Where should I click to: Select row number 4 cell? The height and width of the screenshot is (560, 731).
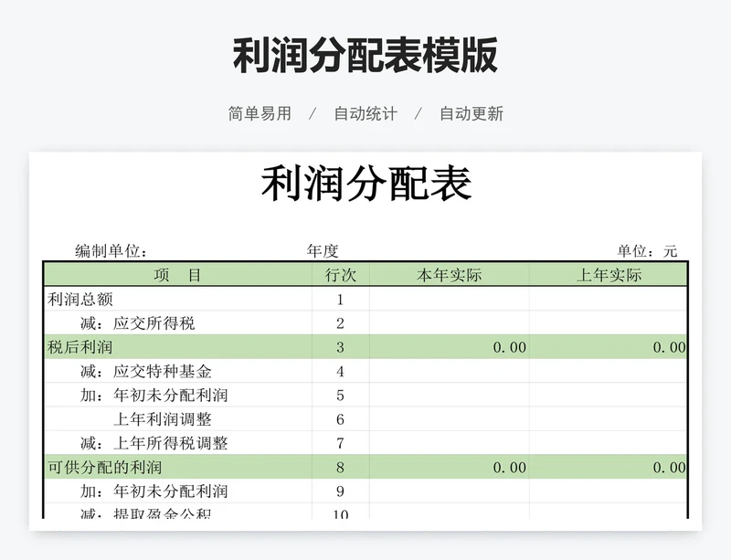click(x=340, y=371)
